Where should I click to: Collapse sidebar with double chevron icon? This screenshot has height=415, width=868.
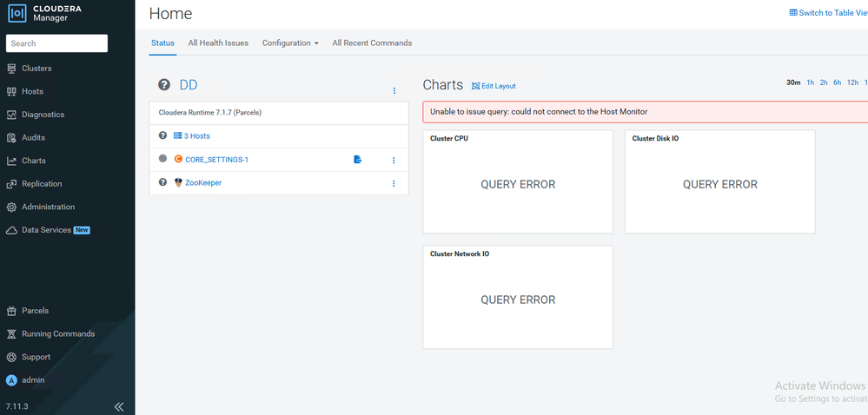tap(119, 406)
